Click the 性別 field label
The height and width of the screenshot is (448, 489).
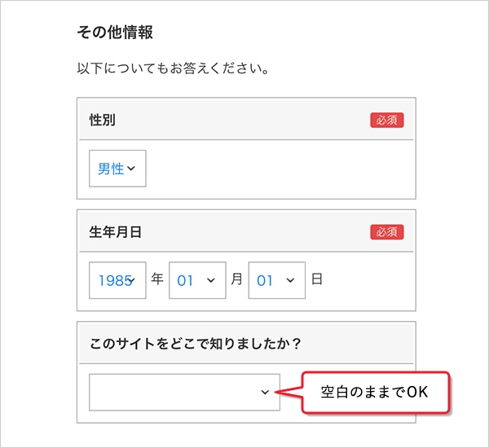point(103,121)
